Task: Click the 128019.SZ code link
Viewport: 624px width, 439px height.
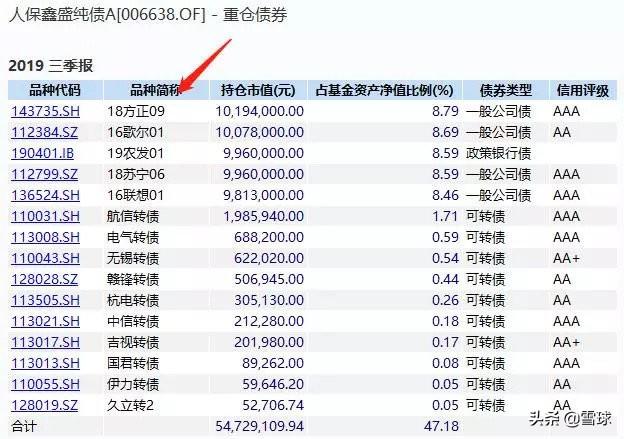Action: click(45, 406)
